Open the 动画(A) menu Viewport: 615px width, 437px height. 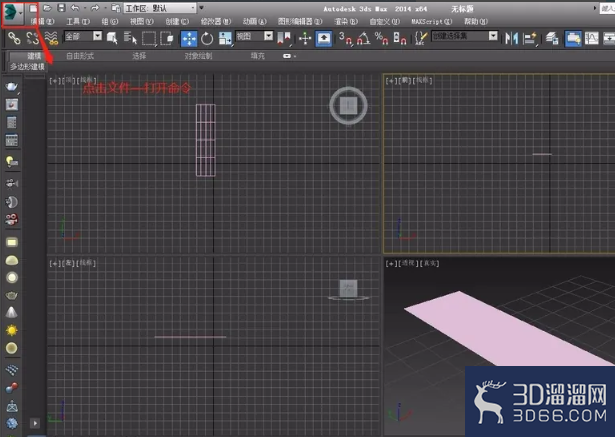[255, 22]
